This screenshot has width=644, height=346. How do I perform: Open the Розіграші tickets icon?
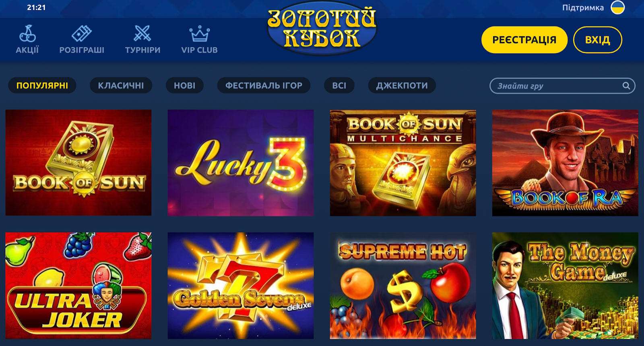click(x=82, y=34)
